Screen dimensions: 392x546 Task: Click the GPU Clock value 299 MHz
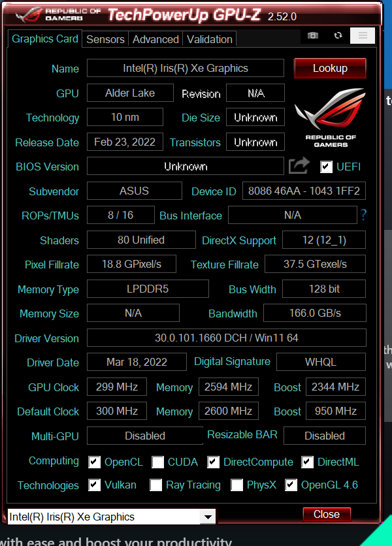coord(117,387)
